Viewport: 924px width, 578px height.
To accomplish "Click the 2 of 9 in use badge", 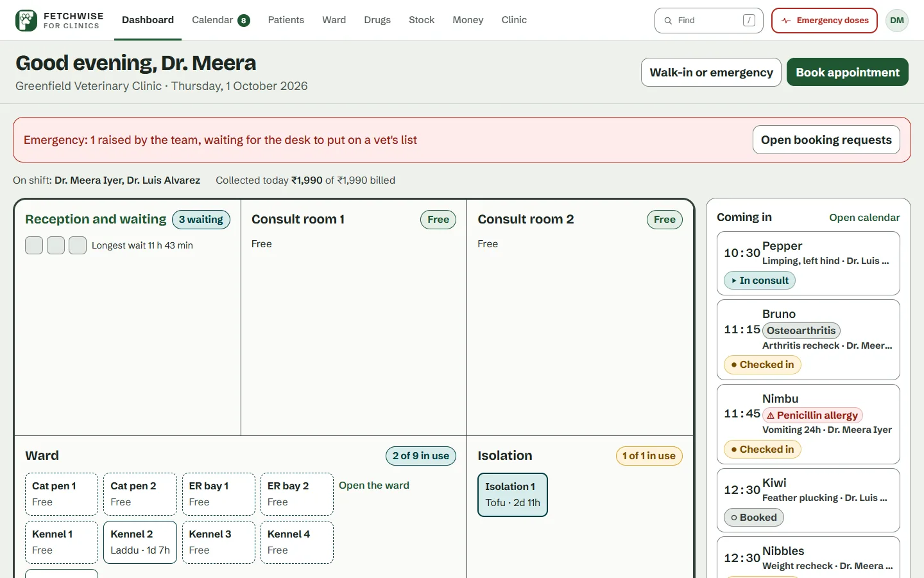I will (421, 456).
